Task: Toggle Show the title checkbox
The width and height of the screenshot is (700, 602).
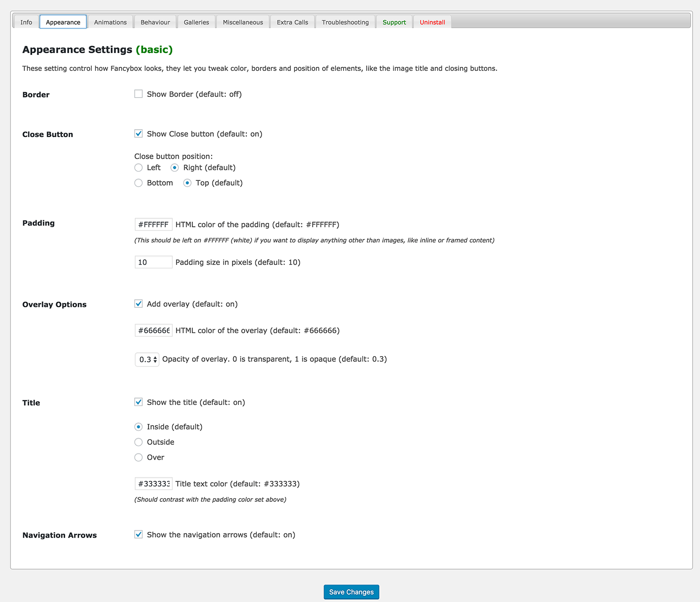Action: [138, 402]
